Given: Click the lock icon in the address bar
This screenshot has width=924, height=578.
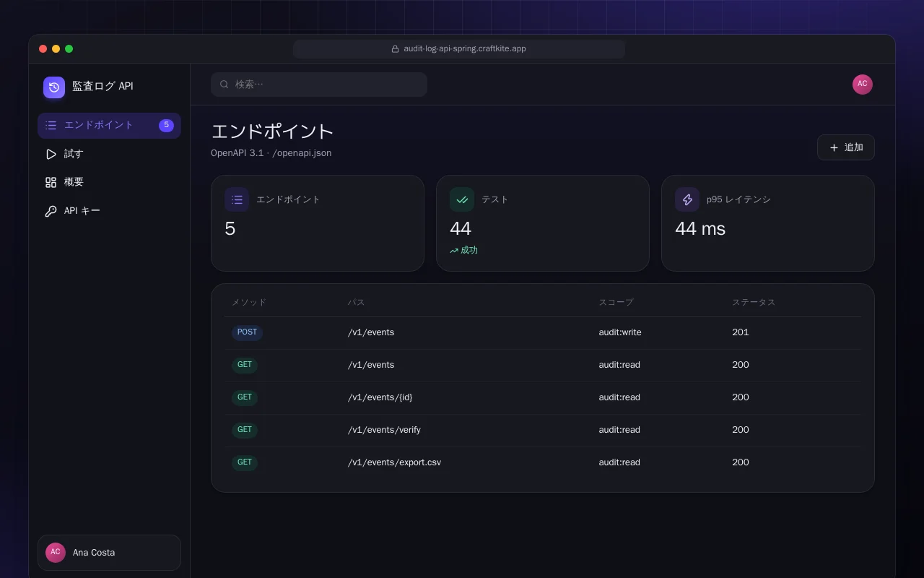Looking at the screenshot, I should pyautogui.click(x=395, y=49).
